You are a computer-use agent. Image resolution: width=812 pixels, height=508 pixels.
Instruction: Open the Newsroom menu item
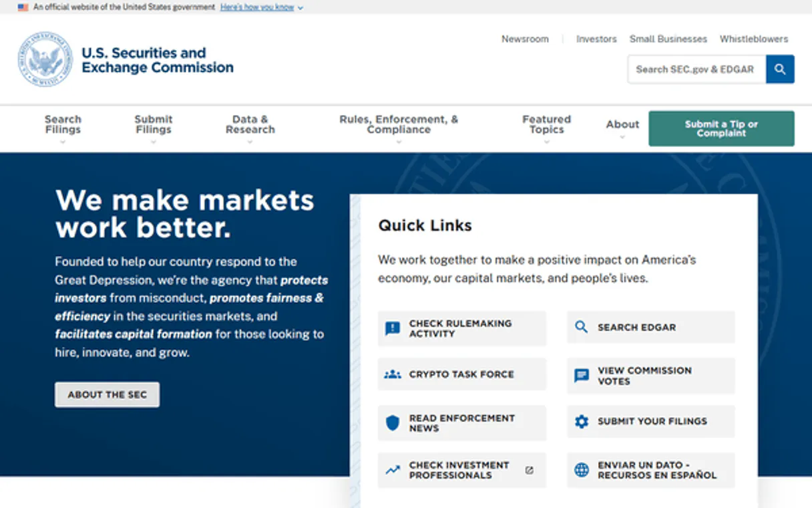[x=525, y=39]
